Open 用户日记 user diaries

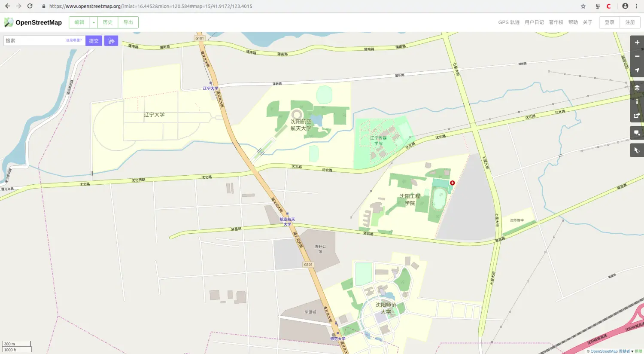pyautogui.click(x=534, y=22)
